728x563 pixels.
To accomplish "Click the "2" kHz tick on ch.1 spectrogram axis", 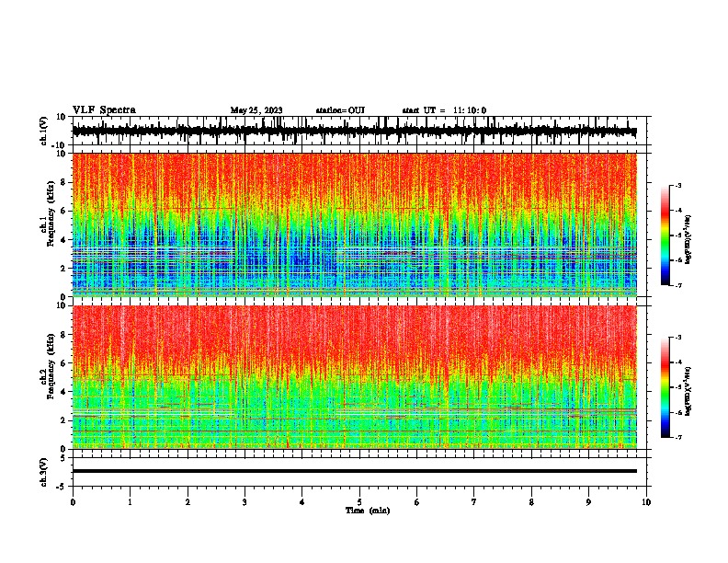I will 63,269.
